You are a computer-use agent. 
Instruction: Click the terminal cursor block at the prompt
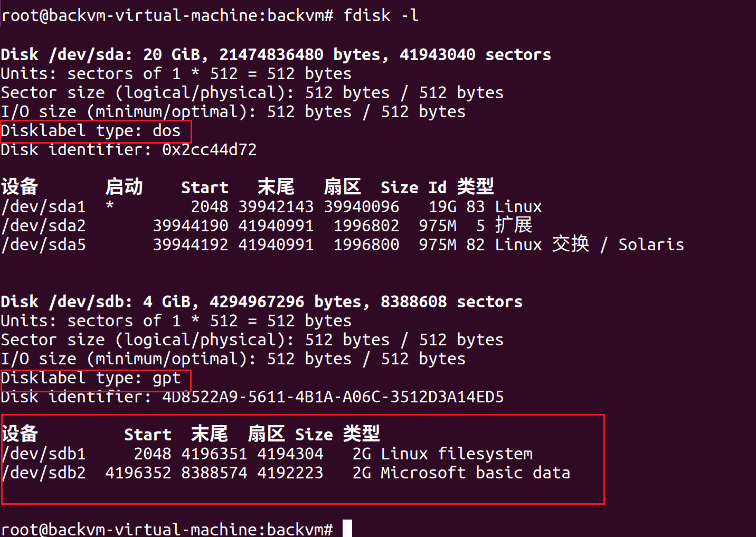(347, 529)
